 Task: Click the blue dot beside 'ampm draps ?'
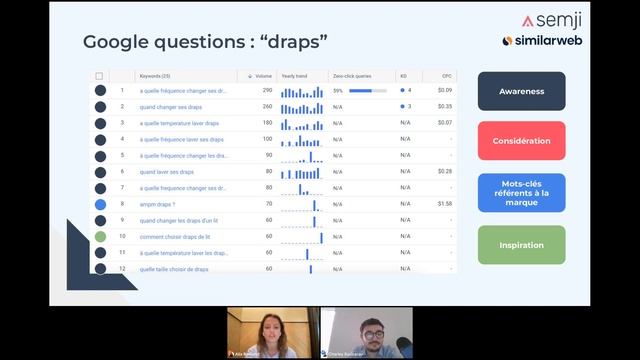pyautogui.click(x=100, y=204)
